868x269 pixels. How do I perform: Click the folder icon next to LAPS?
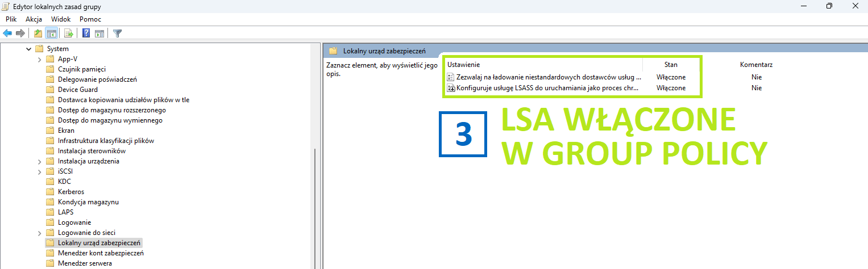[50, 212]
